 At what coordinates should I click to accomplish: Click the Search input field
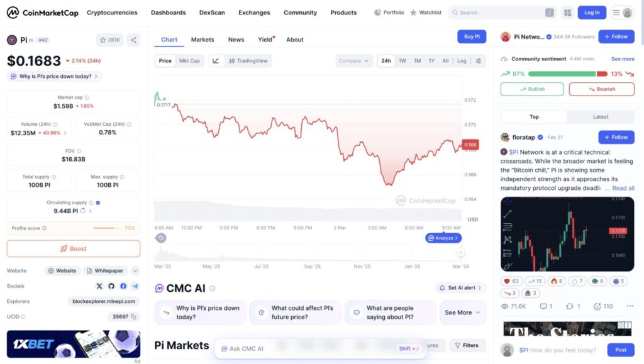500,13
